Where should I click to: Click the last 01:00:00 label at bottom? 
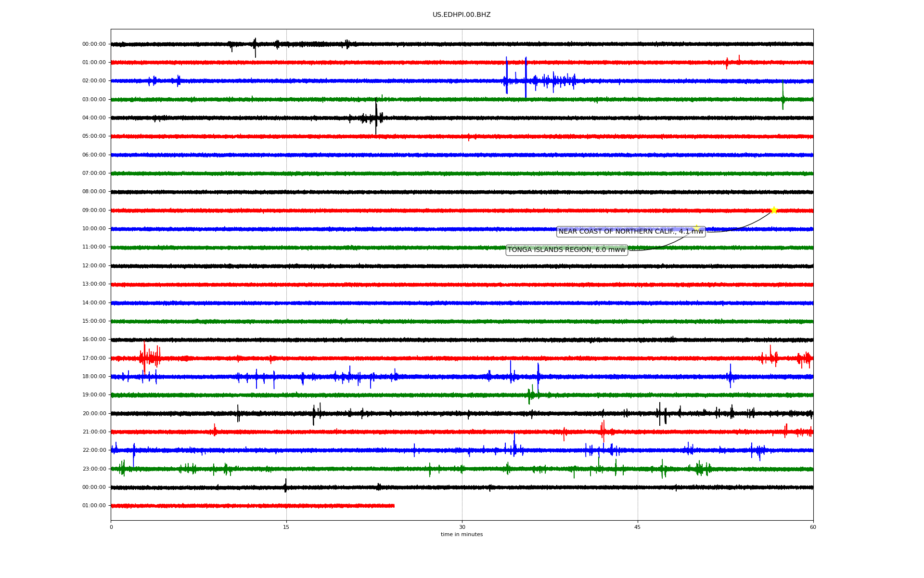94,506
